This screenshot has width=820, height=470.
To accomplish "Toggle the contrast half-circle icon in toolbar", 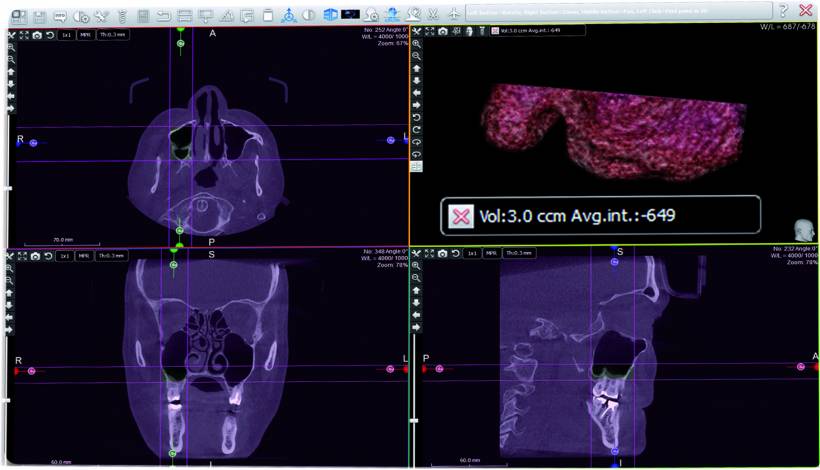I will 309,16.
